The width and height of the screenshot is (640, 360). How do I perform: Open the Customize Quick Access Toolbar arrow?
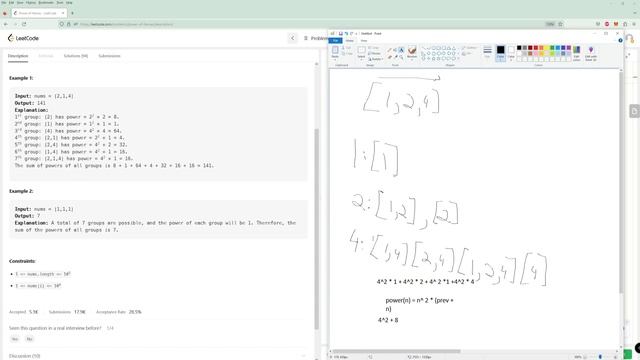point(356,33)
